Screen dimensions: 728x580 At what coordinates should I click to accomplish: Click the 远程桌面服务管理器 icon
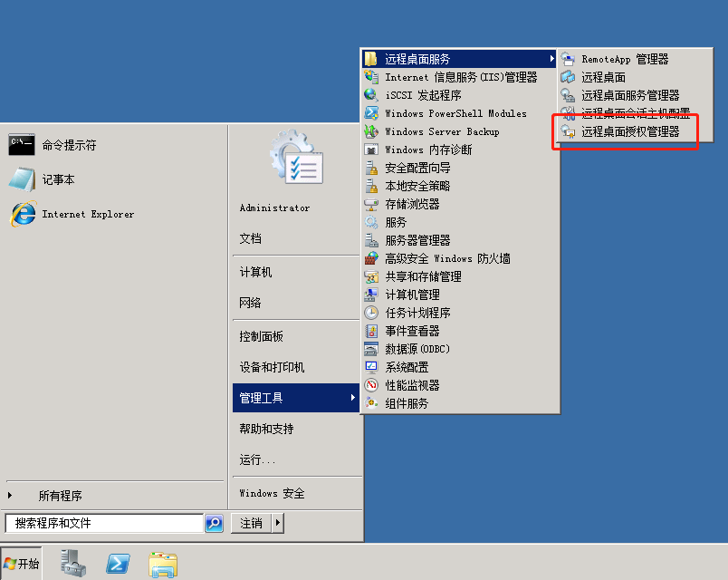568,95
